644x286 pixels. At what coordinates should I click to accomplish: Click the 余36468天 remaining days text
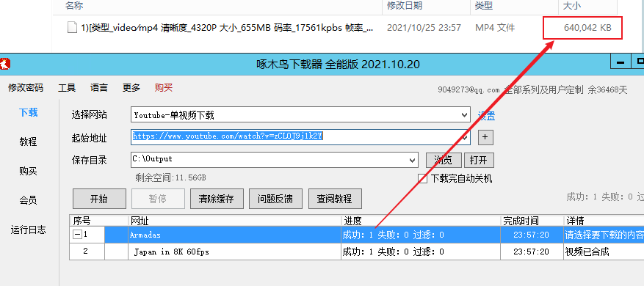[607, 90]
